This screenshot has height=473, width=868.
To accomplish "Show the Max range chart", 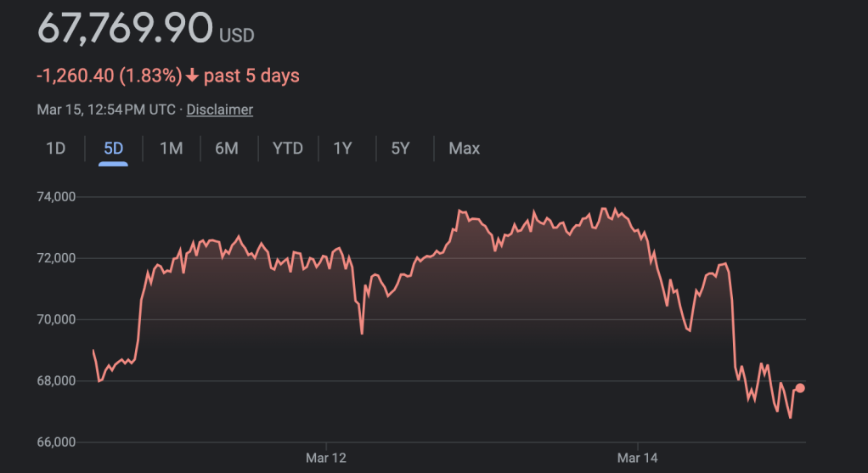I will (464, 149).
